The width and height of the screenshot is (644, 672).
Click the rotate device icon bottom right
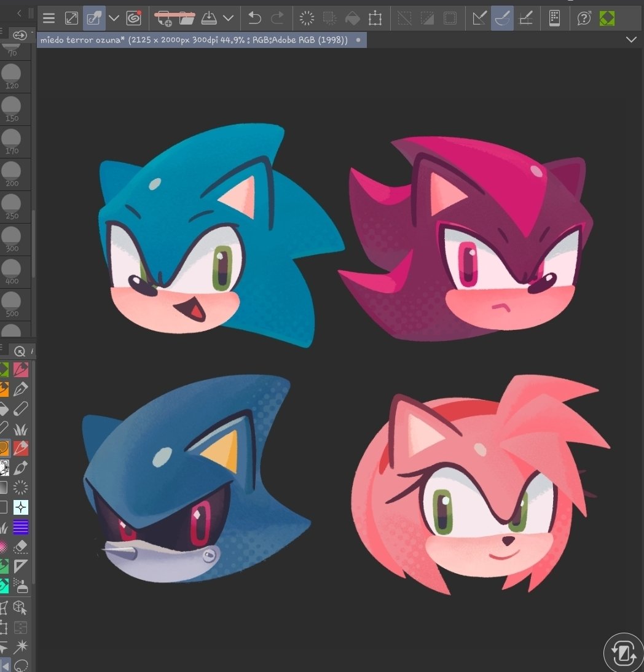point(624,654)
